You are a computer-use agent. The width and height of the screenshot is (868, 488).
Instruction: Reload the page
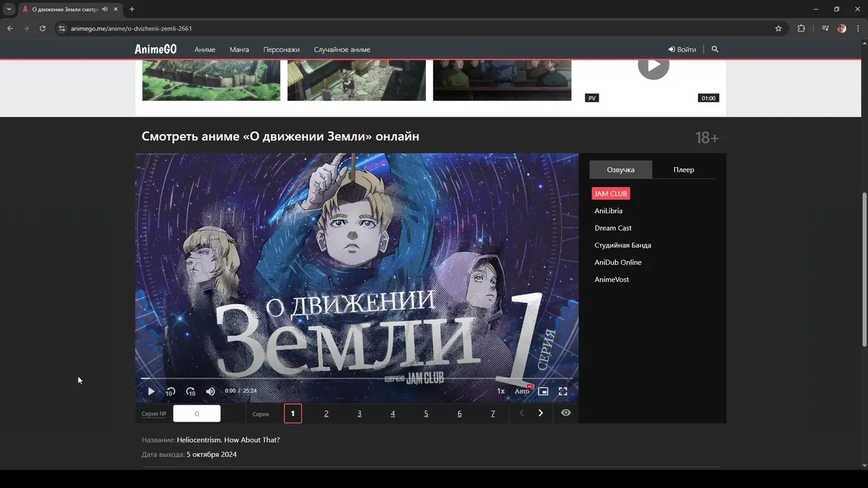42,28
